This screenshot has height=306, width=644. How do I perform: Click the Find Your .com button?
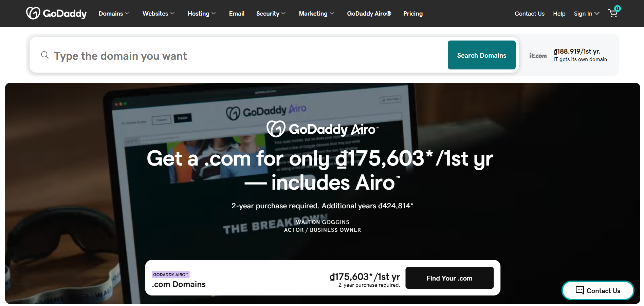[x=449, y=278]
